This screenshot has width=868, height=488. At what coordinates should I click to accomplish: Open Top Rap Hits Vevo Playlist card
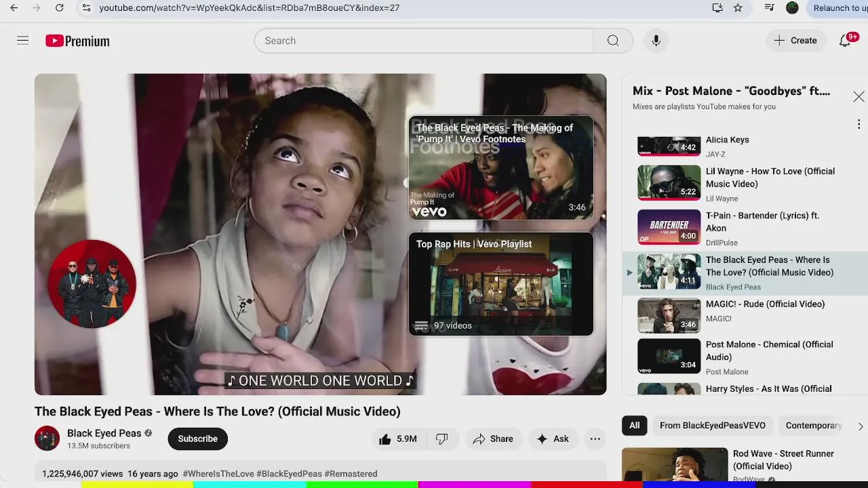[501, 284]
